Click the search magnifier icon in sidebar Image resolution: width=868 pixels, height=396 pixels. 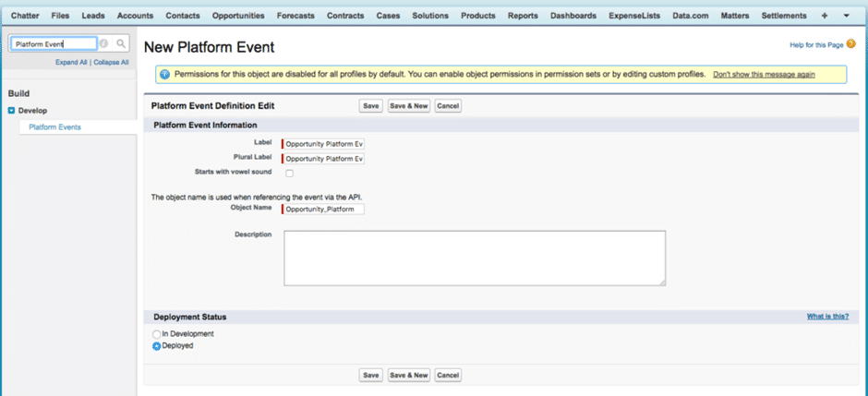click(120, 43)
